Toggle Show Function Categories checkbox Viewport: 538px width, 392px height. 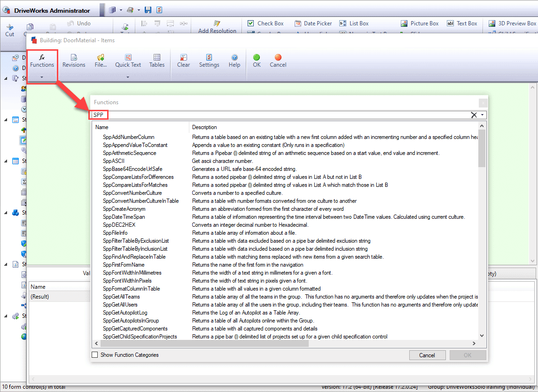point(95,354)
